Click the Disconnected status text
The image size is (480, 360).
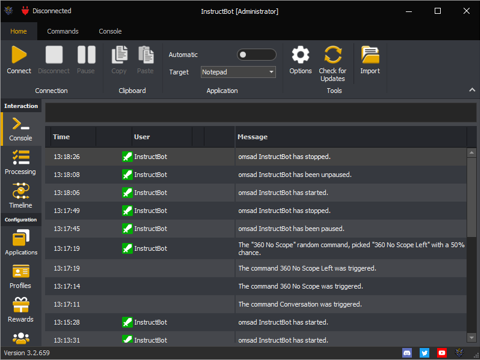52,11
